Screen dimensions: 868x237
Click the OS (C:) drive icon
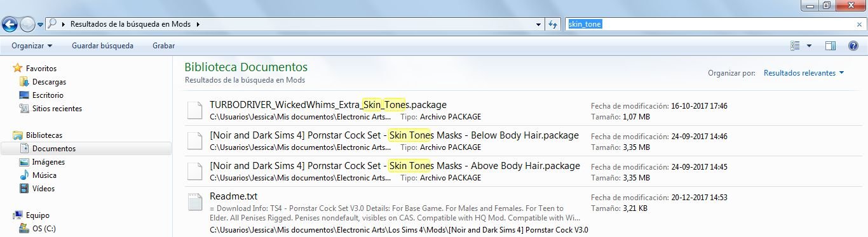(x=24, y=228)
